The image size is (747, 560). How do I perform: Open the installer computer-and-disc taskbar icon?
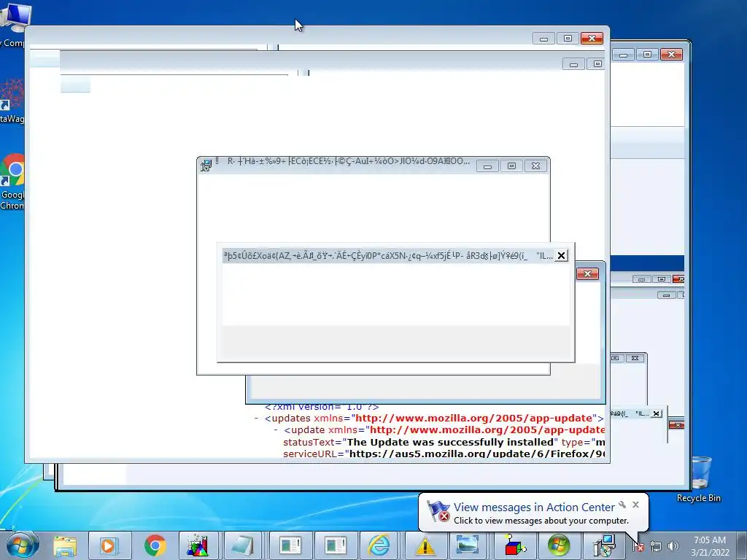603,545
